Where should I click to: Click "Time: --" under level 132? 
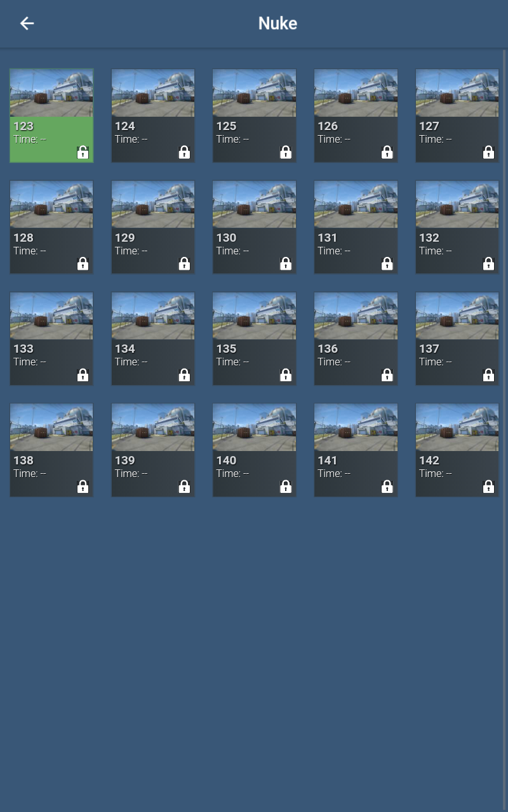(436, 251)
